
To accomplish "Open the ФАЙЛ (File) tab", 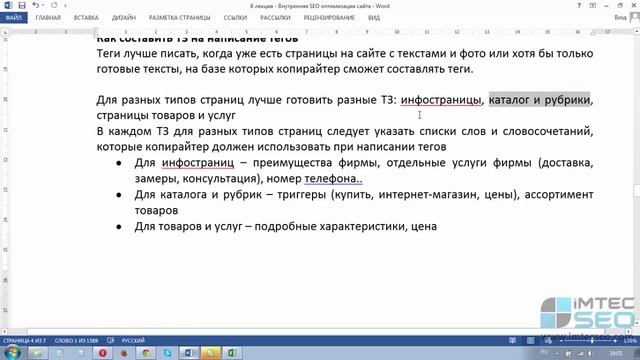I will pyautogui.click(x=14, y=18).
